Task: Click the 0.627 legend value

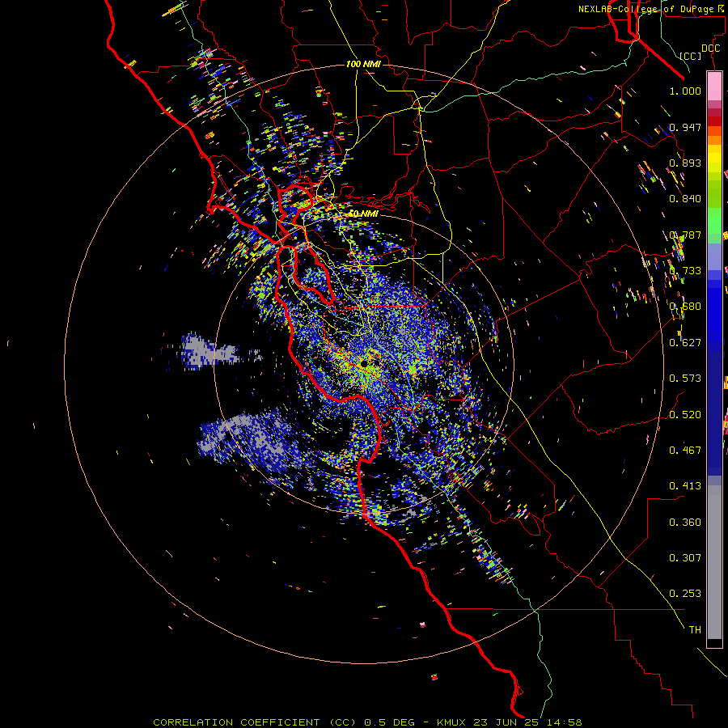Action: click(x=685, y=343)
